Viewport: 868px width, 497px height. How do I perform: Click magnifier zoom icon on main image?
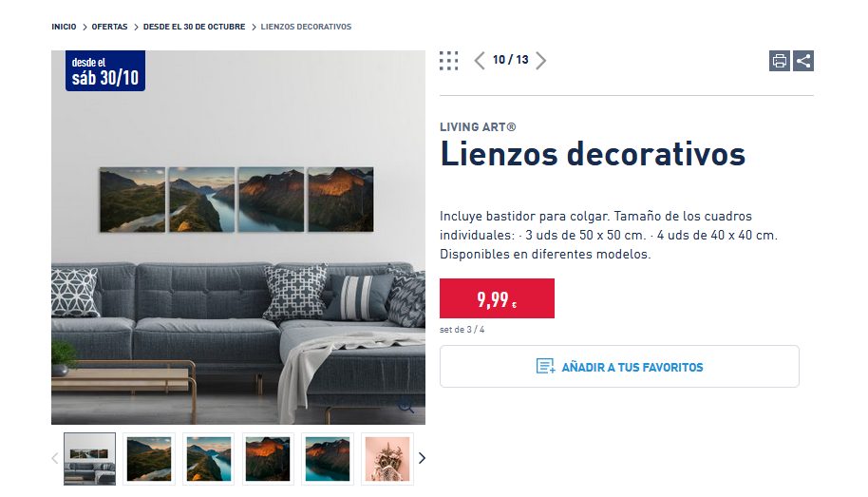point(406,407)
